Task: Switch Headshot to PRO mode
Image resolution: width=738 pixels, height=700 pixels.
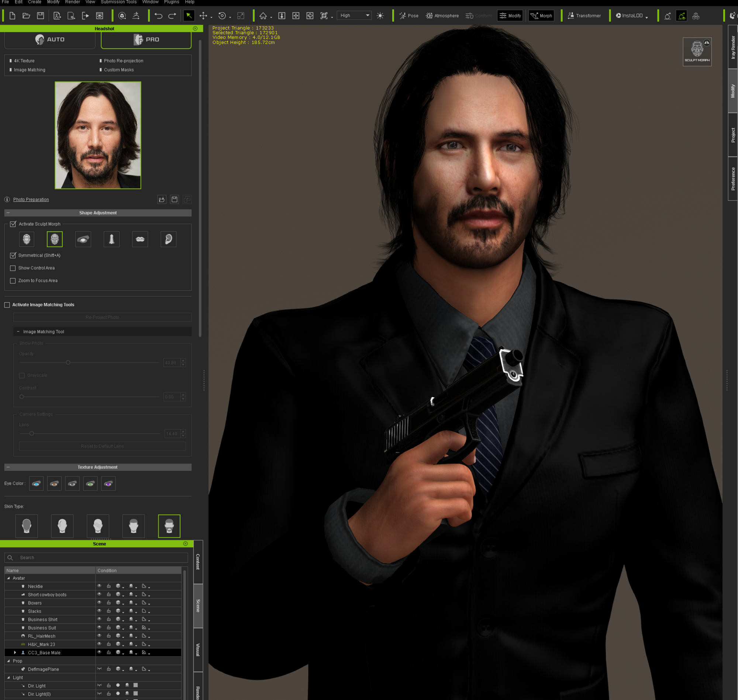Action: point(146,39)
